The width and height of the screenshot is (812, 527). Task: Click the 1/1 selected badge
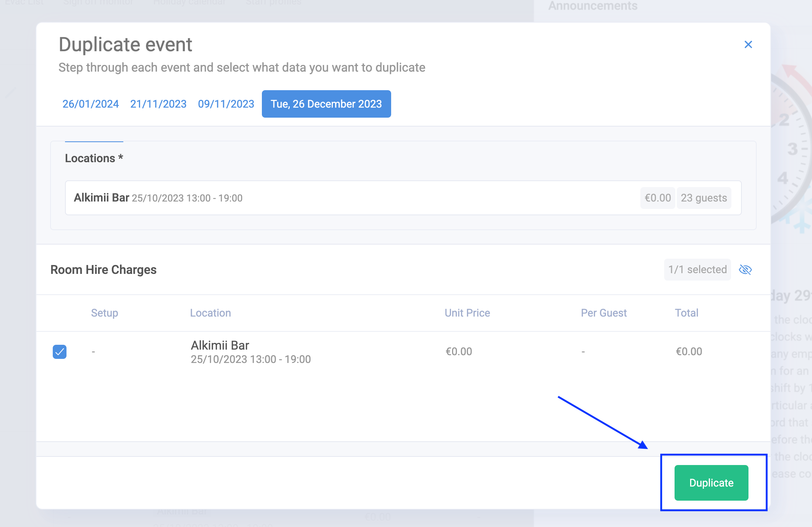(x=697, y=269)
